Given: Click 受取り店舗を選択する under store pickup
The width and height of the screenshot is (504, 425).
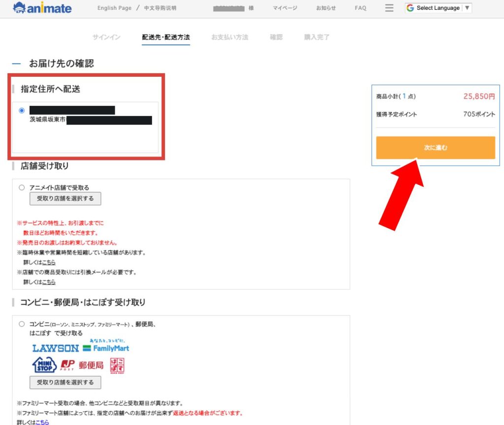Looking at the screenshot, I should pos(65,199).
